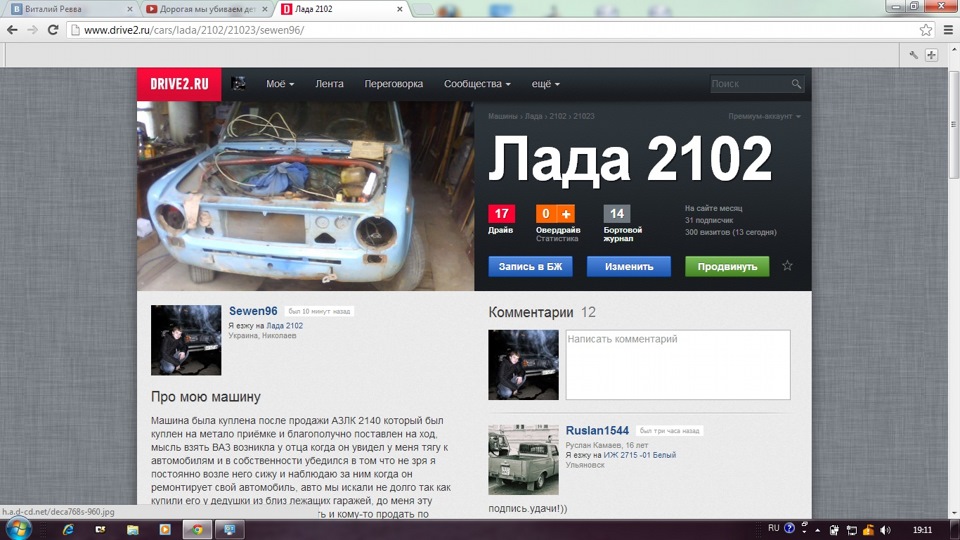Close the YouTube tab

pos(264,9)
